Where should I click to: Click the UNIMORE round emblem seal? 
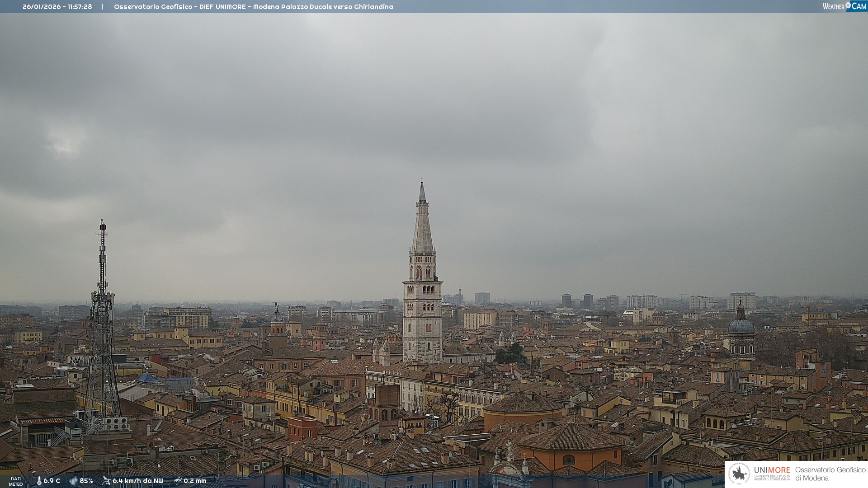[x=739, y=474]
